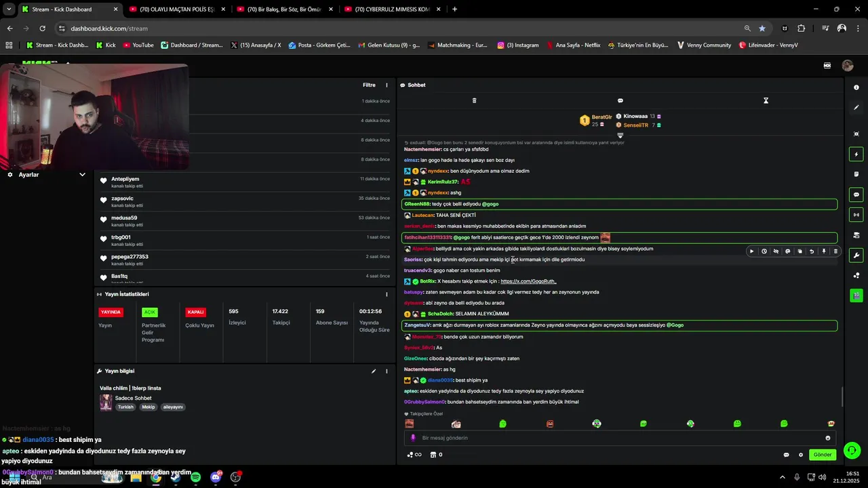Open the profile avatar menu at top right
This screenshot has height=488, width=868.
(x=848, y=66)
